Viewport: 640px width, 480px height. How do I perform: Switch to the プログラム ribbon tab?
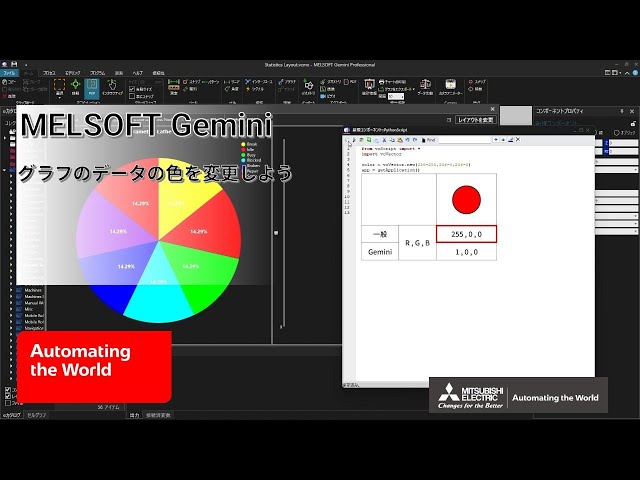click(98, 73)
